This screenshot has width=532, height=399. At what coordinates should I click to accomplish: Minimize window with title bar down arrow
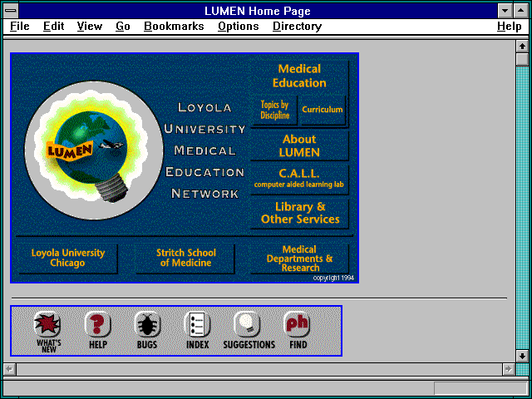[x=505, y=11]
